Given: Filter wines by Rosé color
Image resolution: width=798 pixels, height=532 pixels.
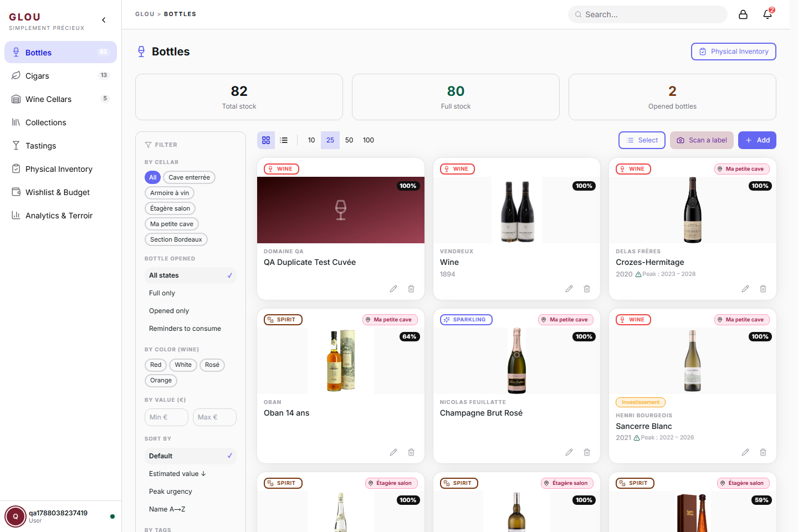Looking at the screenshot, I should point(212,365).
